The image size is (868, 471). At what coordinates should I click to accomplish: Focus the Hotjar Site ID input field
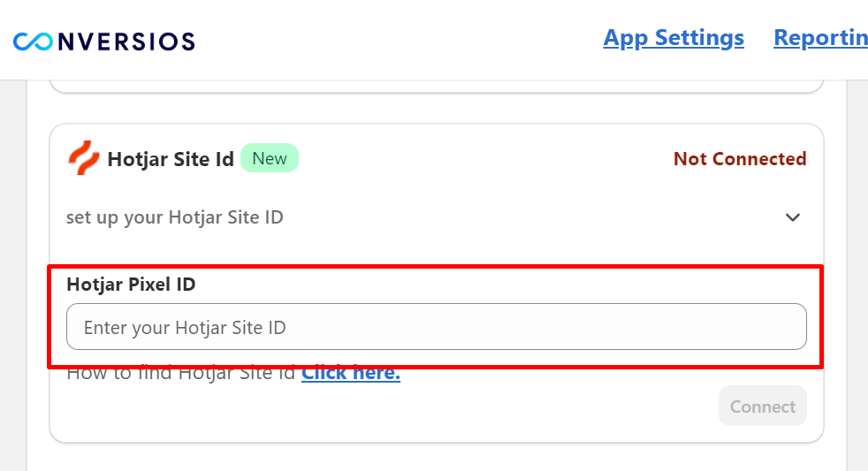coord(437,327)
